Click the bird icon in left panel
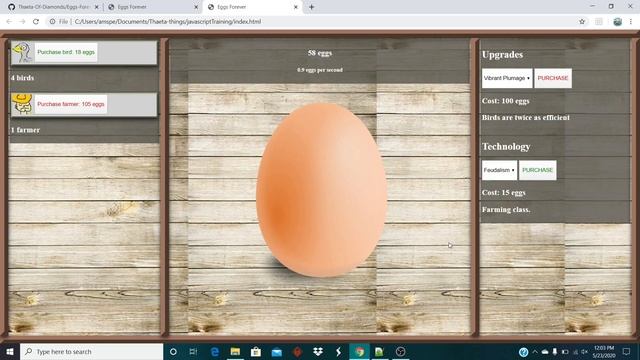The image size is (640, 360). [x=22, y=52]
